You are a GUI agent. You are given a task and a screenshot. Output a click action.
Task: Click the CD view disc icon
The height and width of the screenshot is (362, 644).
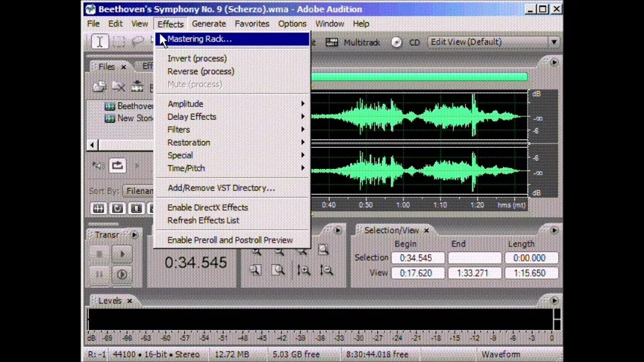[396, 42]
